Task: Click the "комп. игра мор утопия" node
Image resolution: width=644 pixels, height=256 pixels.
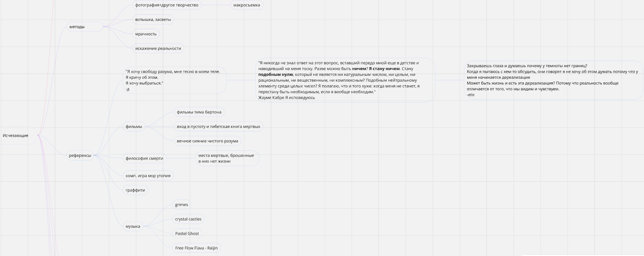Action: (x=148, y=175)
